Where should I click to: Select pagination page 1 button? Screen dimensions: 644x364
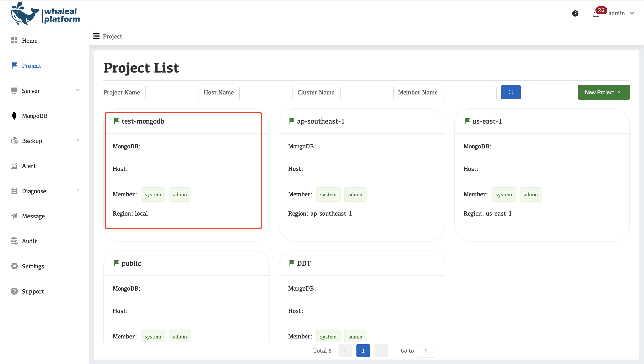(363, 351)
